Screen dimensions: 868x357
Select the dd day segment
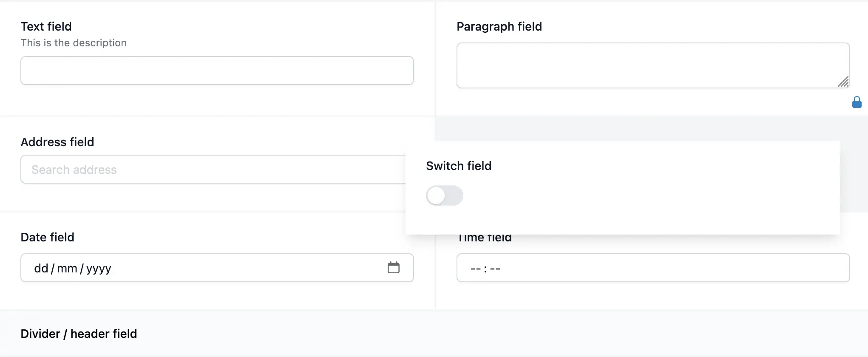coord(41,269)
